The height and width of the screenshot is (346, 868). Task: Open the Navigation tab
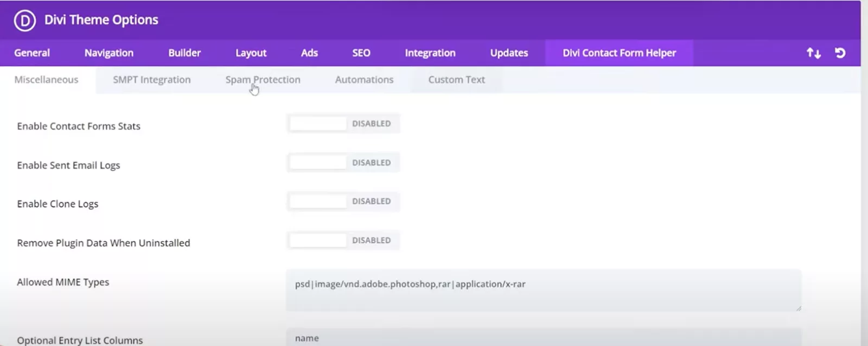pos(109,53)
